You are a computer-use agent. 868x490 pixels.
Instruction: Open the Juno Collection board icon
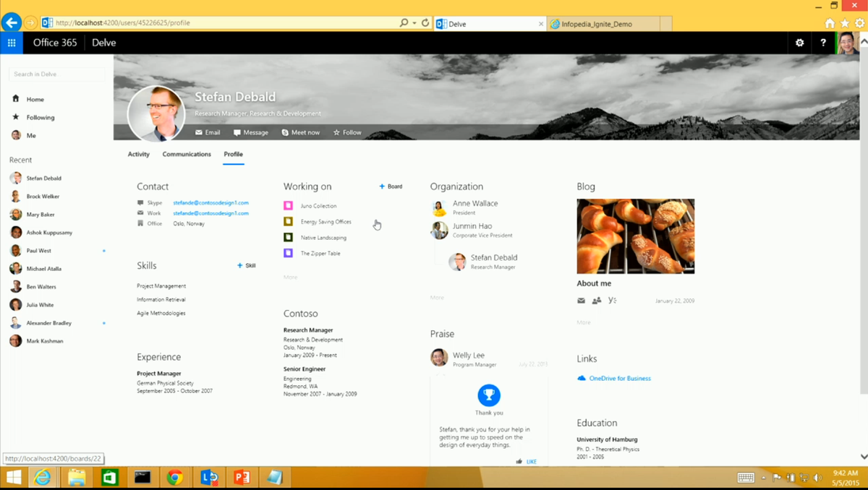pos(288,206)
